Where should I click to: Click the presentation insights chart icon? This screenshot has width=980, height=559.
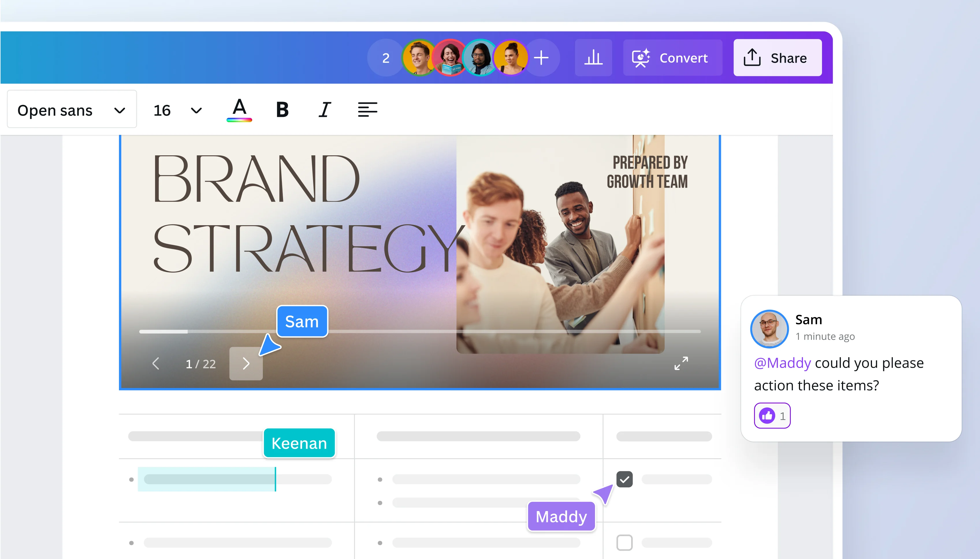pos(593,57)
